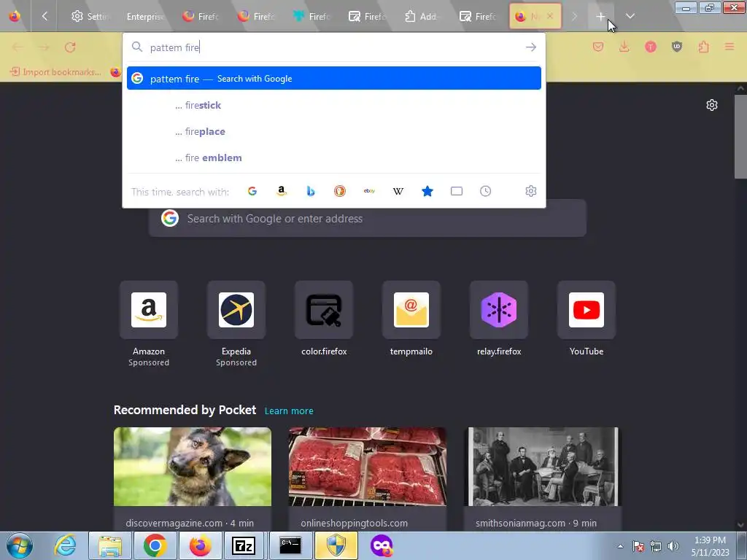Click the go arrow in address bar
This screenshot has width=747, height=560.
[x=531, y=47]
